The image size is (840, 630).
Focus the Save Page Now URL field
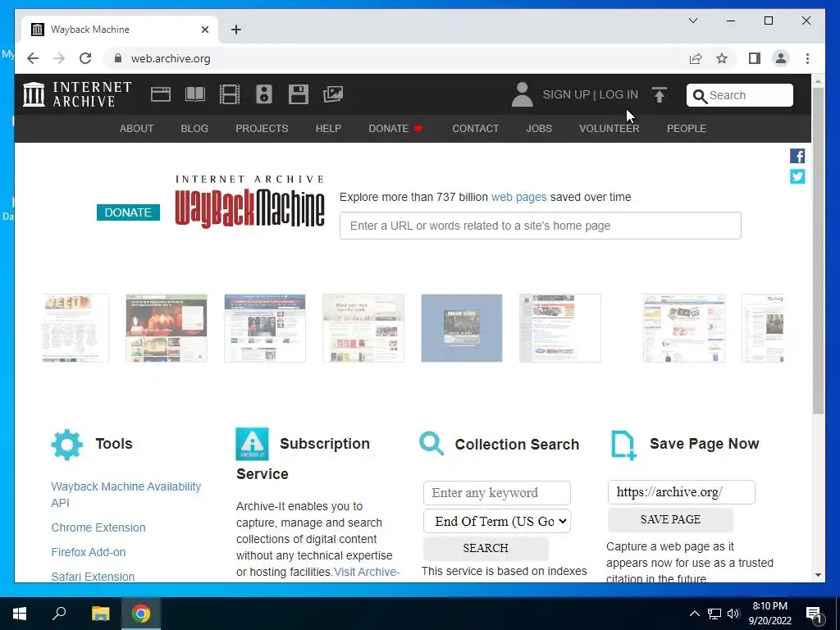click(682, 492)
